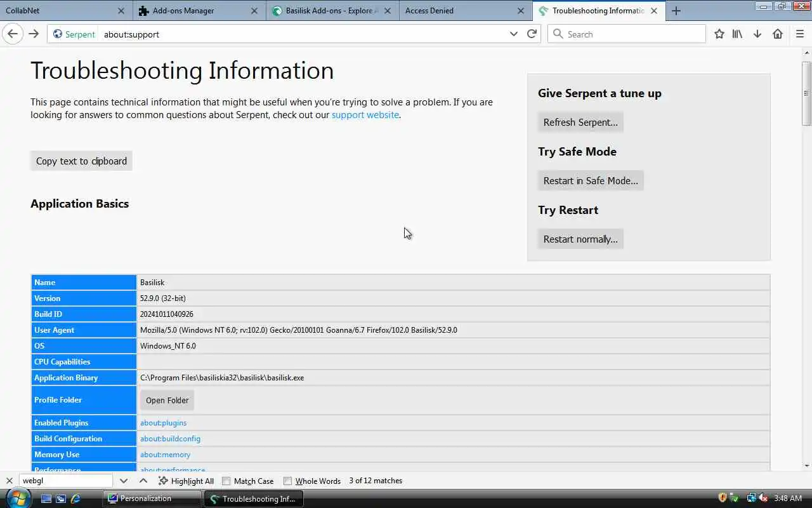Open the security shield tray icon
This screenshot has height=508, width=812.
(x=722, y=498)
